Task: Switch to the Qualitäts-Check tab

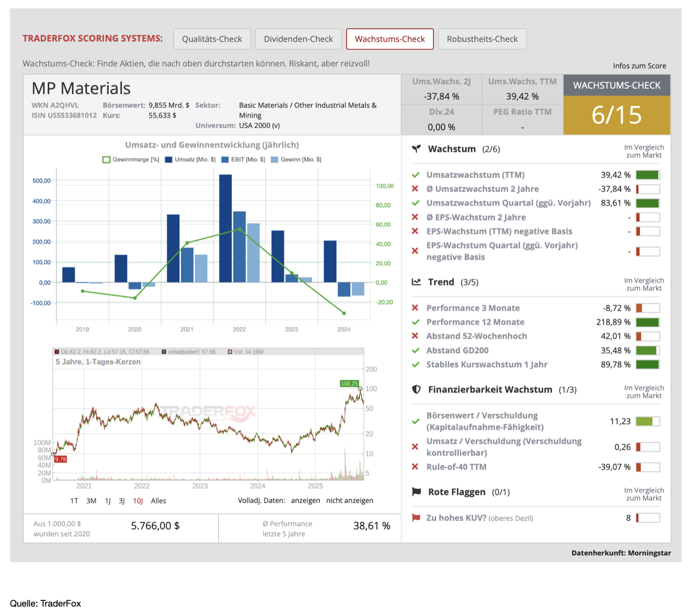Action: coord(212,39)
